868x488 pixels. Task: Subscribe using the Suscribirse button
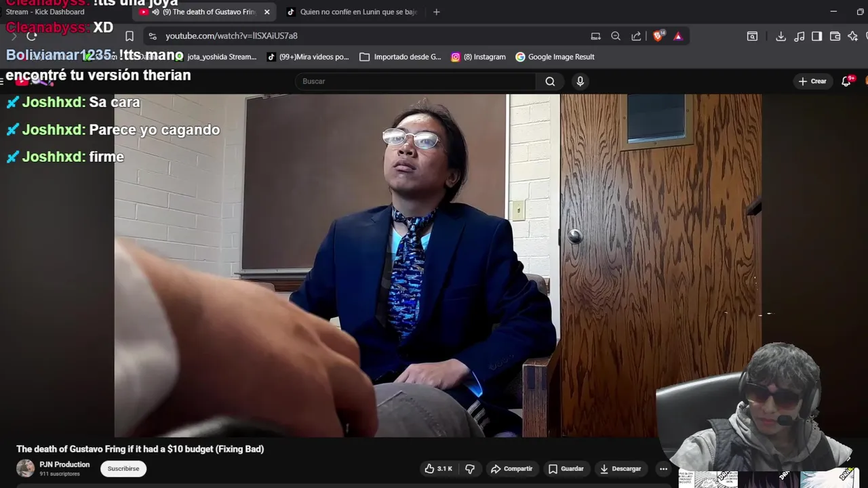pos(123,468)
